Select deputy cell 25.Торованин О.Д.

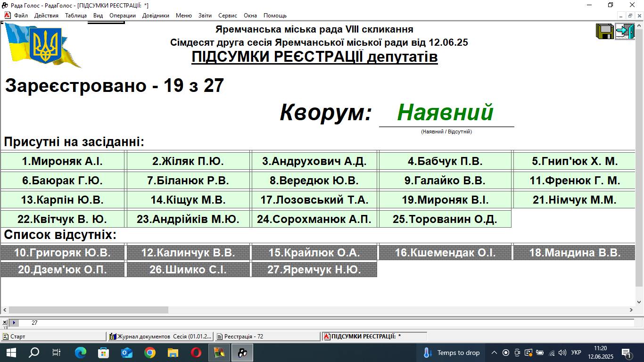(445, 219)
